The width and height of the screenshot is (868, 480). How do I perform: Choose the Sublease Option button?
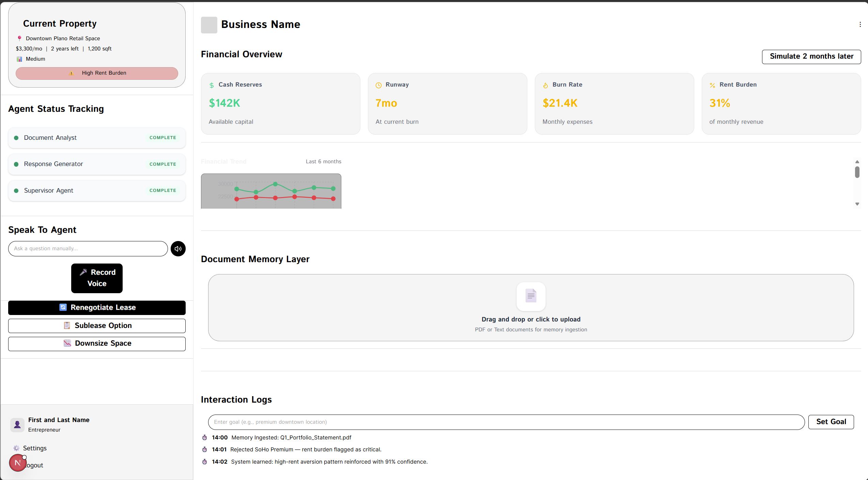[97, 326]
